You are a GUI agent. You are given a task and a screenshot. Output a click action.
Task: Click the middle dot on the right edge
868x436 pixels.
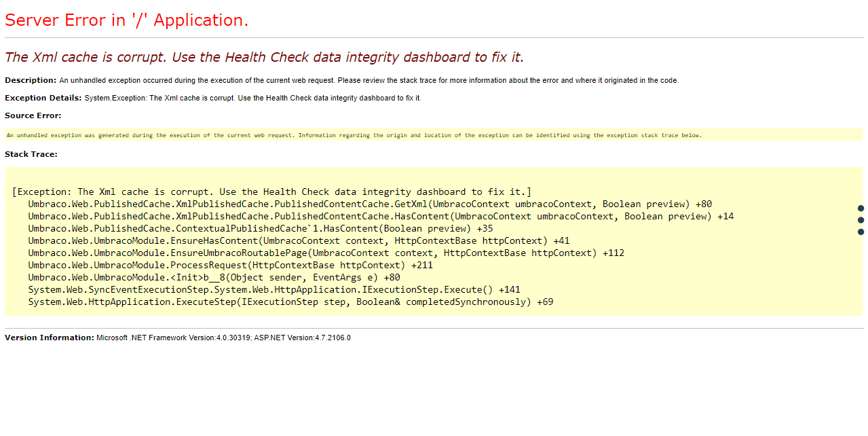(861, 220)
